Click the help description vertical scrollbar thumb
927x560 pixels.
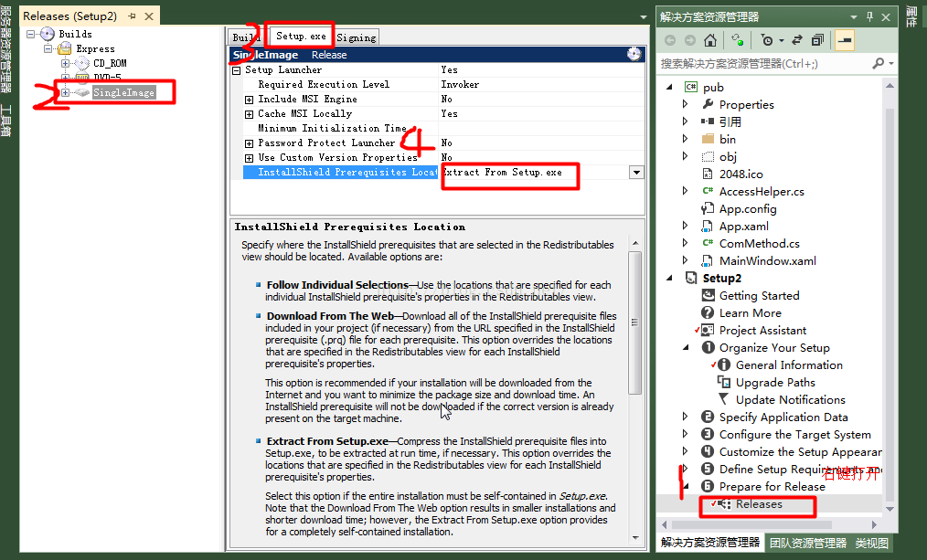click(x=635, y=322)
